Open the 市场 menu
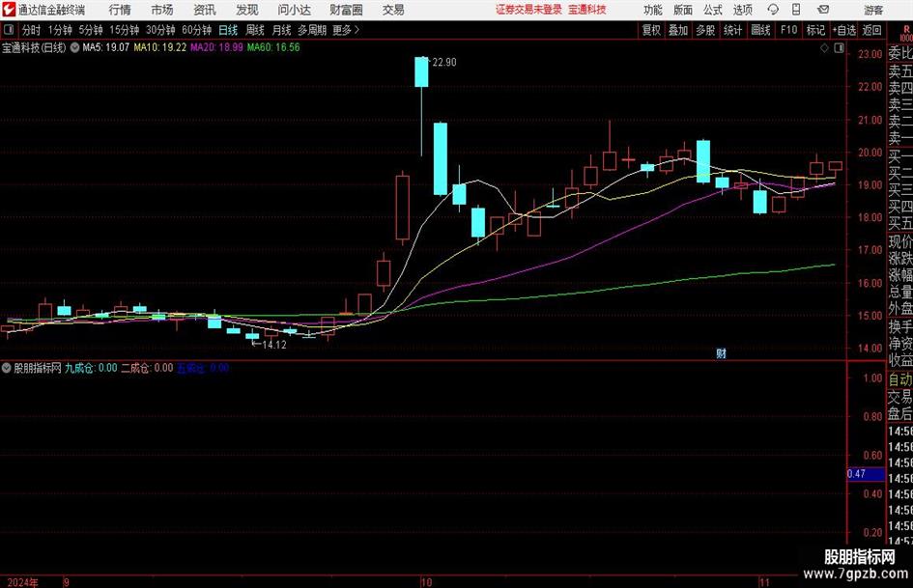The image size is (913, 588). click(x=162, y=10)
